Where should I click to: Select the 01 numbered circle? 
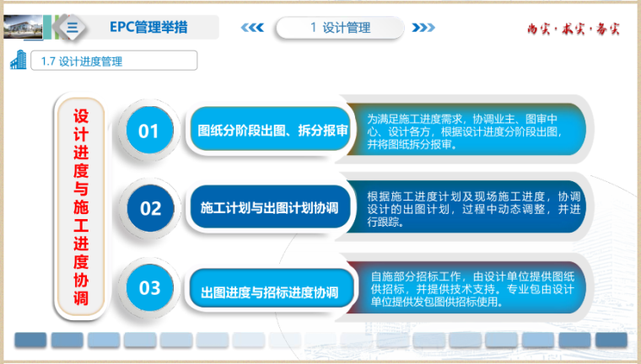tap(149, 131)
